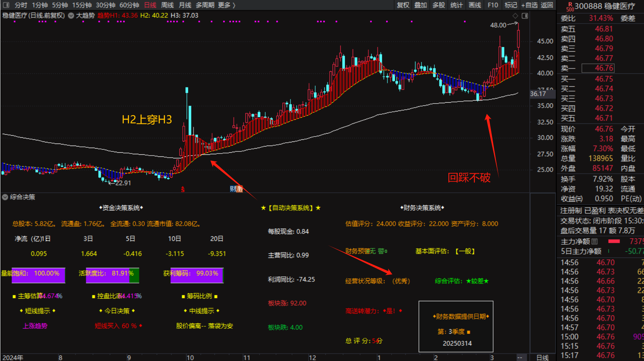Switch to 周线 weekly chart

tap(167, 5)
